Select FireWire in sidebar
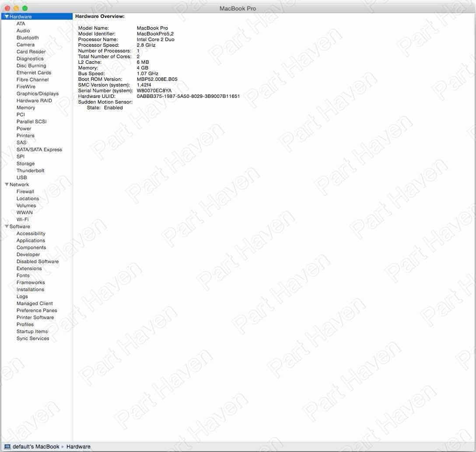Image resolution: width=476 pixels, height=452 pixels. point(26,87)
